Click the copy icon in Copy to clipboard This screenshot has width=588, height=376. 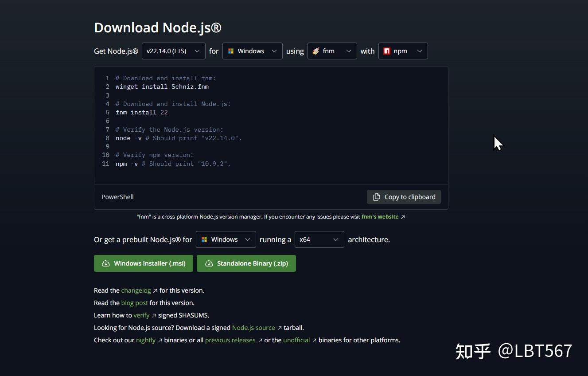click(377, 197)
